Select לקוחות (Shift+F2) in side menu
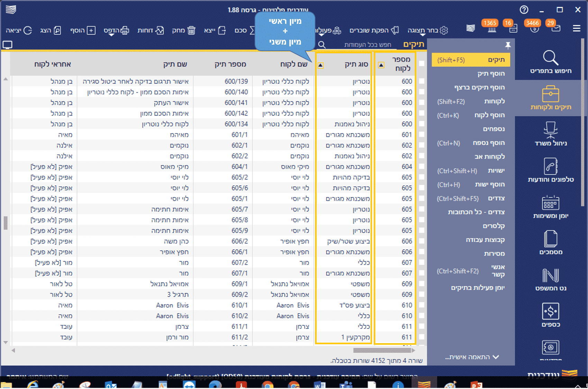 471,101
